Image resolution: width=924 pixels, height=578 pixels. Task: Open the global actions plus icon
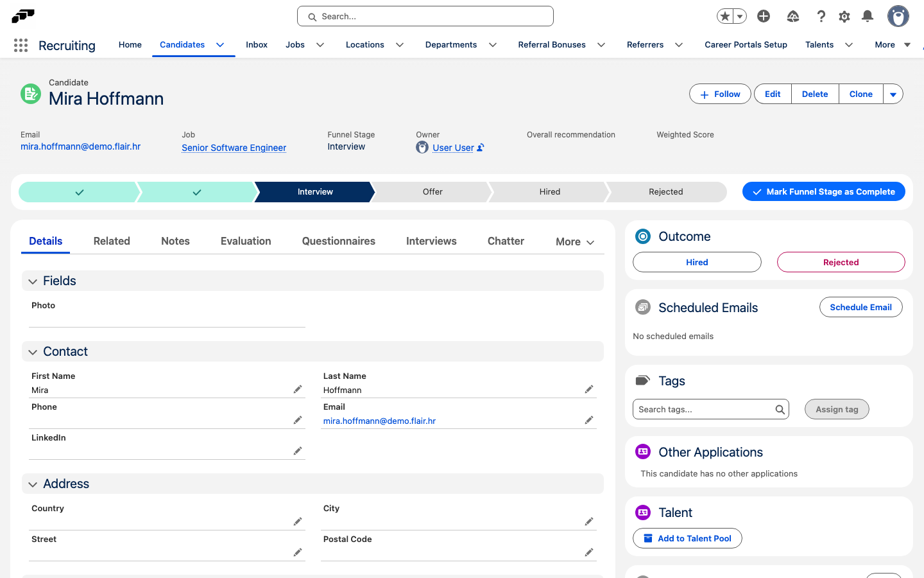(764, 16)
